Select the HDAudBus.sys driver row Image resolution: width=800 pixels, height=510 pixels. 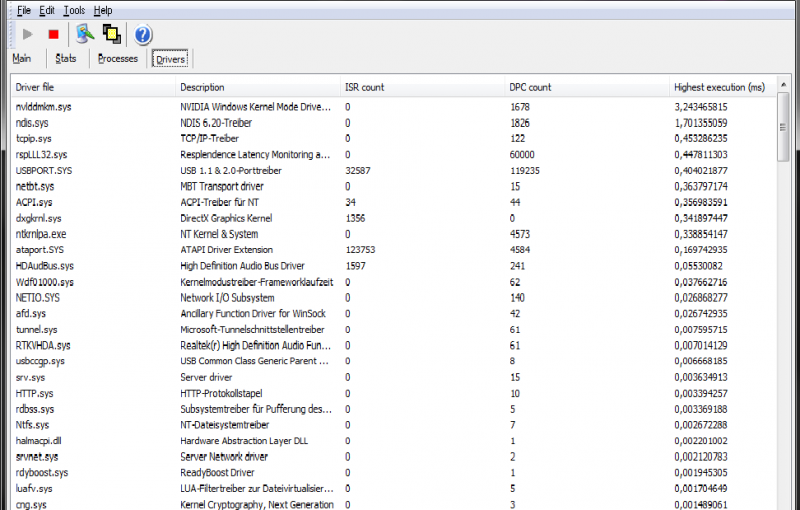394,266
